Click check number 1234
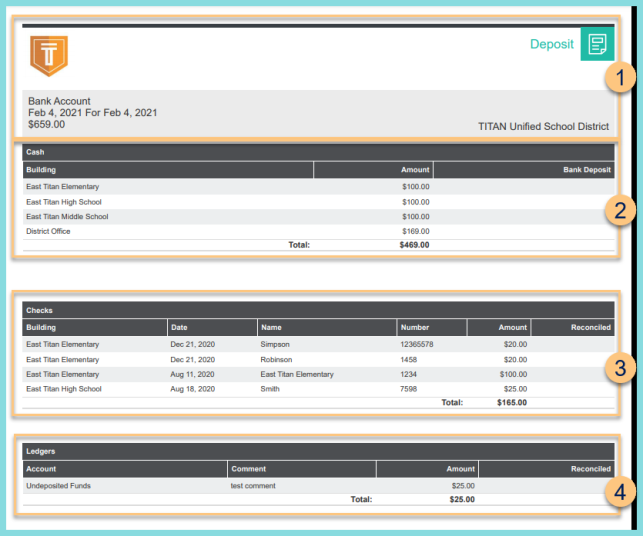Screen dimensions: 643x536 point(408,374)
